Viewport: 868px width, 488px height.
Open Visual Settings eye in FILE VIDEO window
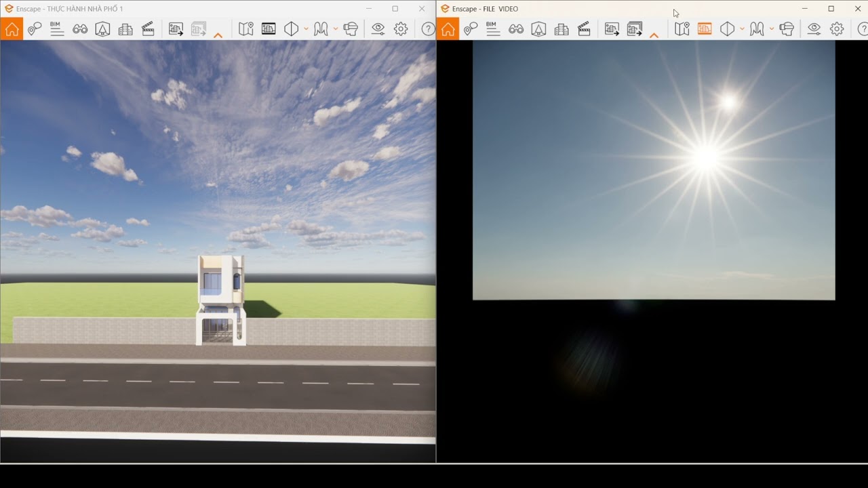tap(814, 29)
